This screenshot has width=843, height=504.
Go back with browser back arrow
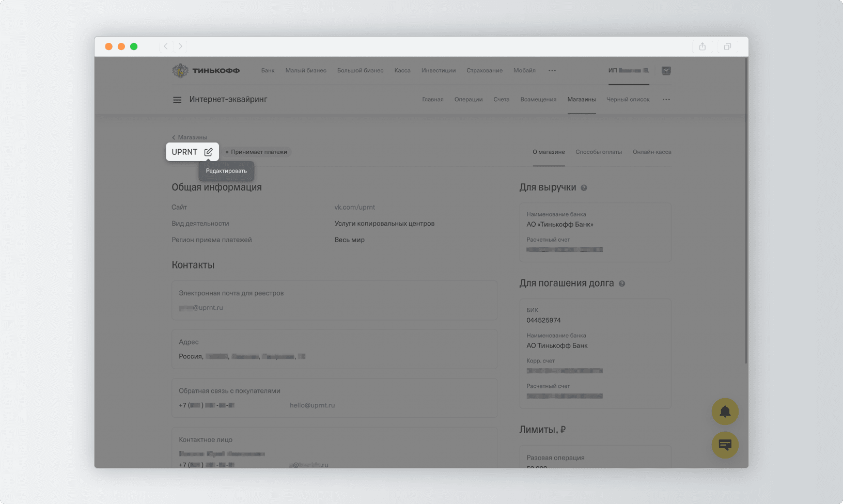[x=166, y=46]
